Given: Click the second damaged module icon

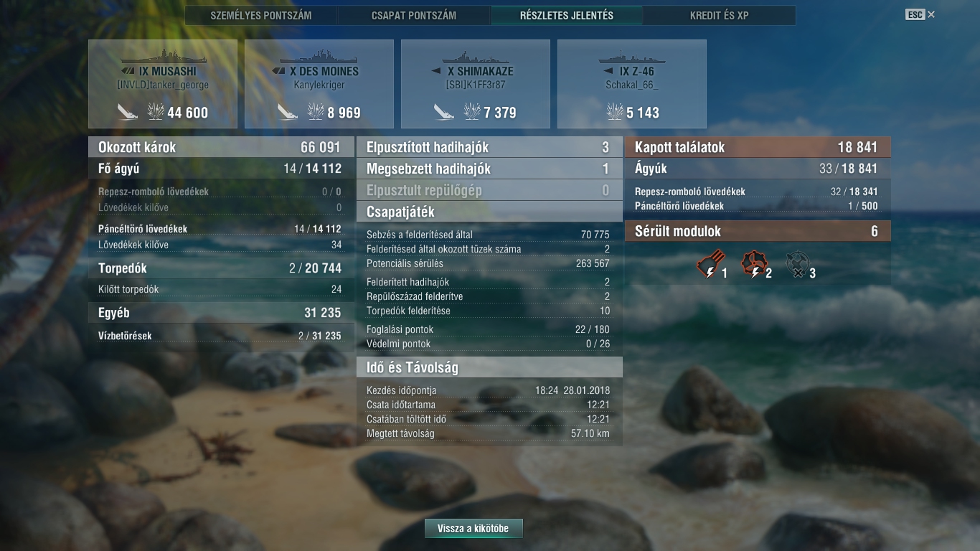Looking at the screenshot, I should 753,265.
